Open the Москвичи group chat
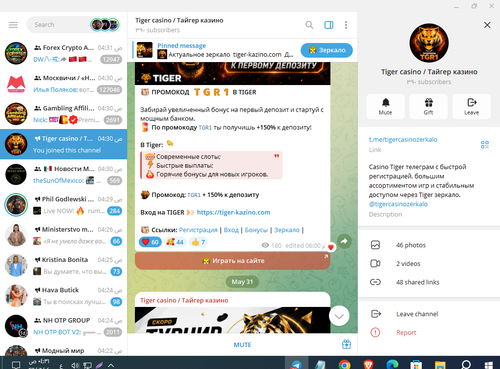This screenshot has height=369, width=500. tap(63, 84)
